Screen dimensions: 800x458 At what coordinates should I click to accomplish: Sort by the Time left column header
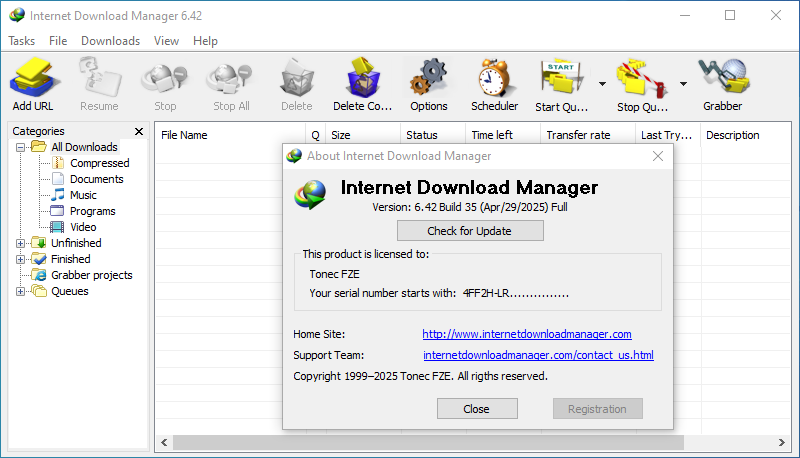coord(503,135)
